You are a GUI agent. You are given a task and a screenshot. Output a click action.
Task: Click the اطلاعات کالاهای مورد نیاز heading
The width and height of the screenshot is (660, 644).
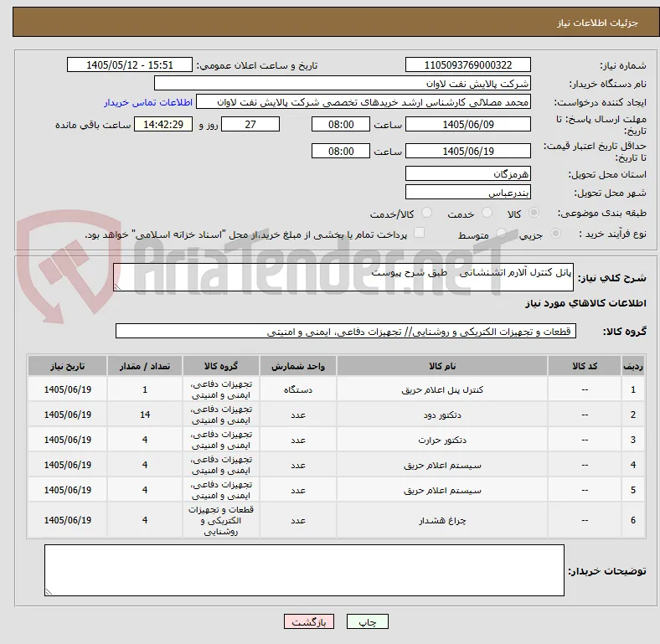[x=585, y=303]
